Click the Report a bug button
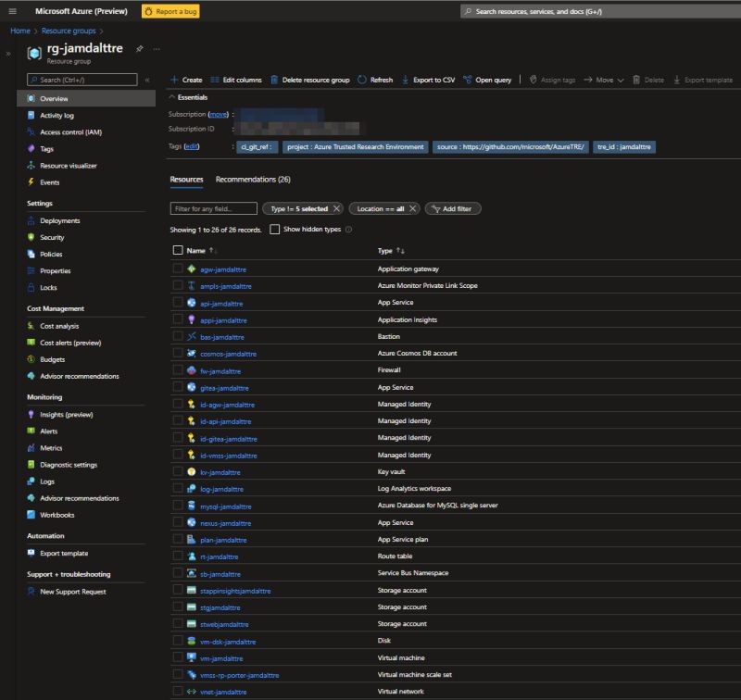741x700 pixels. pos(170,11)
